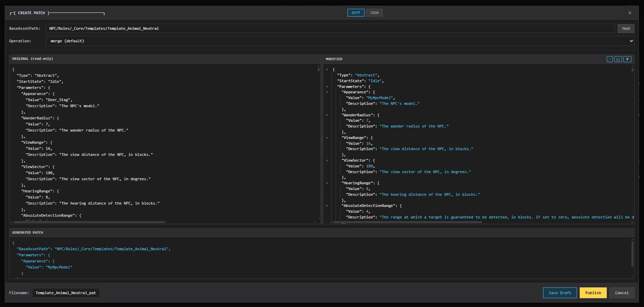
Task: Collapse the Appearance block fold arrow
Action: [x=327, y=92]
